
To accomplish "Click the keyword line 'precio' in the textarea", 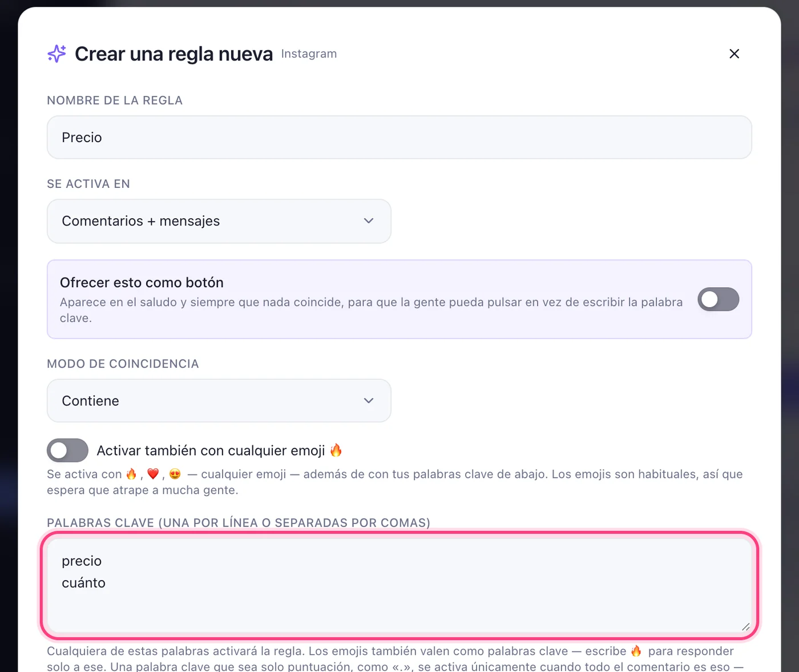I will [82, 561].
